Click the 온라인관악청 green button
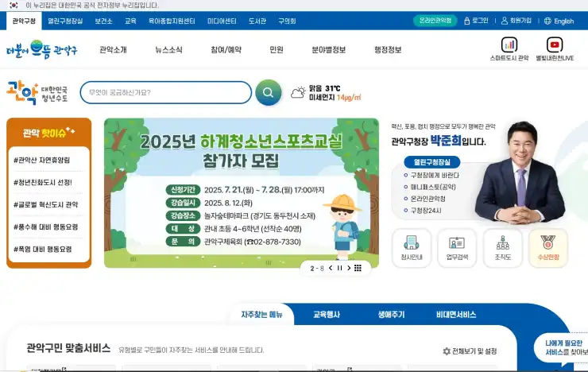 (435, 20)
